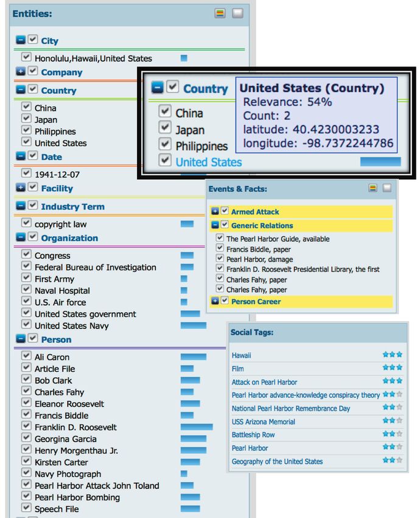The width and height of the screenshot is (420, 518).
Task: Select the Speech File entry text
Action: [57, 509]
